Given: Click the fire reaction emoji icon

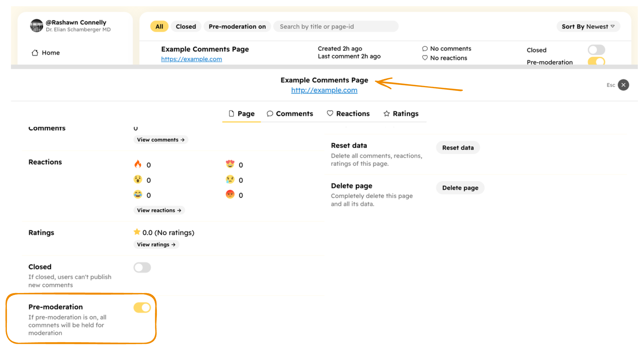Looking at the screenshot, I should 138,164.
